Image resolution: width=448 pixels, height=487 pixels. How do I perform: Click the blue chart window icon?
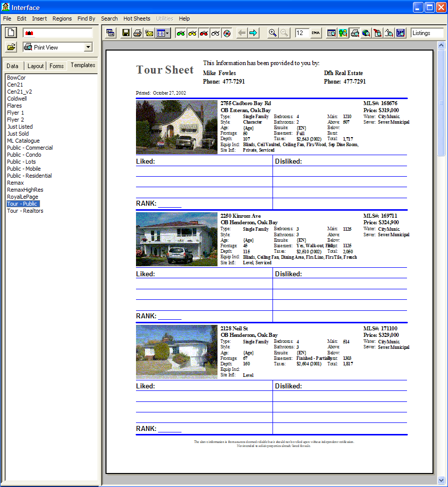pos(400,33)
